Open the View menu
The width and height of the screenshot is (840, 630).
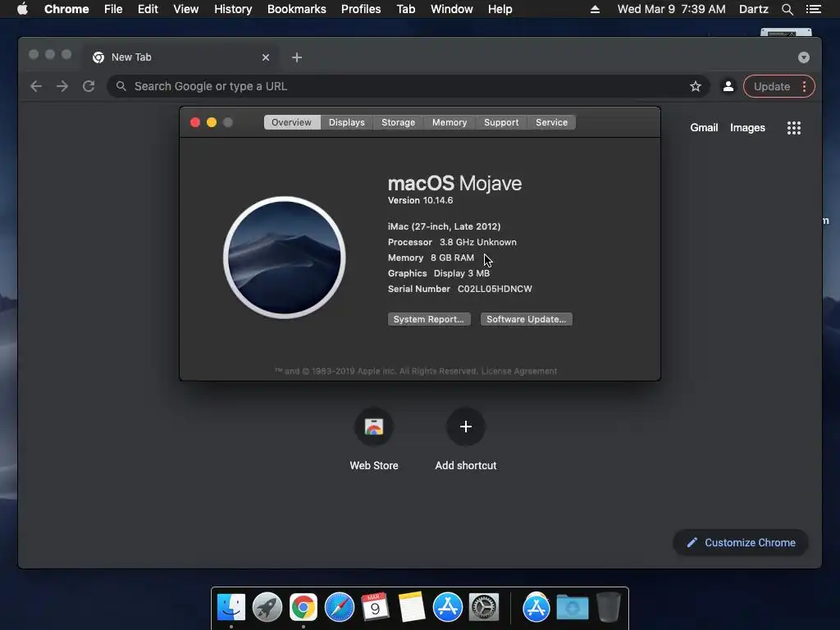click(x=186, y=9)
